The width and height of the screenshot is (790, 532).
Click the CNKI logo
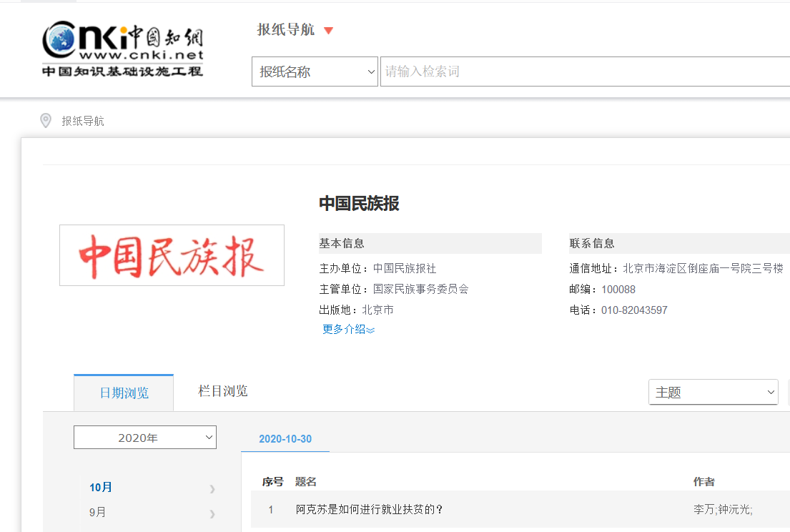[x=123, y=49]
